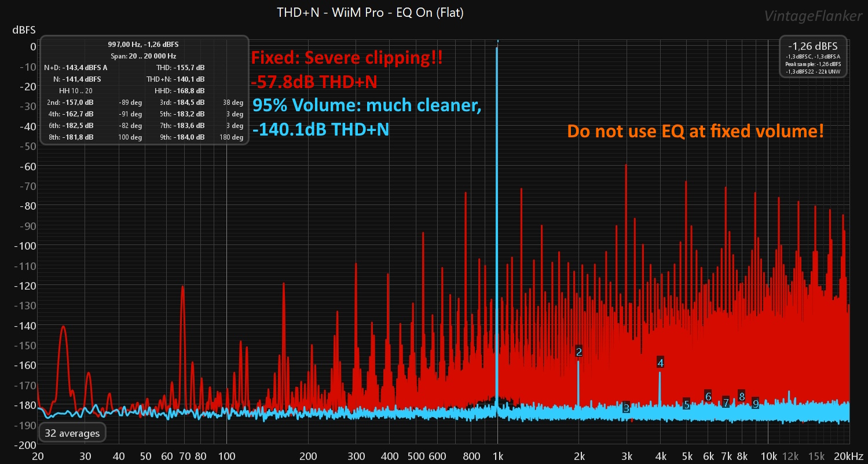Click the "3rd: -184,5 dB" harmonic value

(182, 103)
